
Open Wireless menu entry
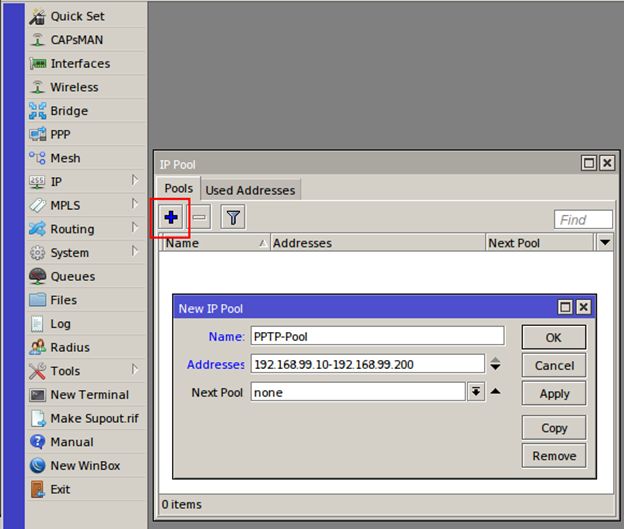(x=86, y=87)
